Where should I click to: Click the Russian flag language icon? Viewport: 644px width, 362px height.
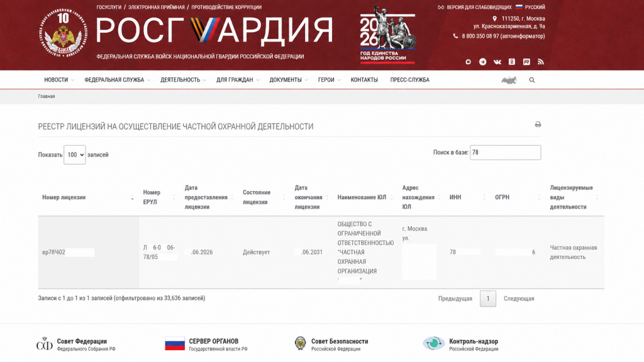coord(519,7)
